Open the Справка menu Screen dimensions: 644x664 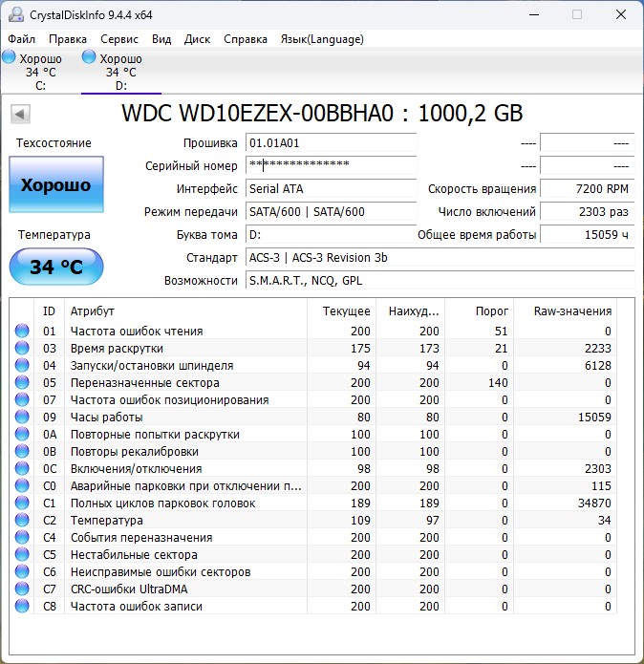(x=246, y=39)
